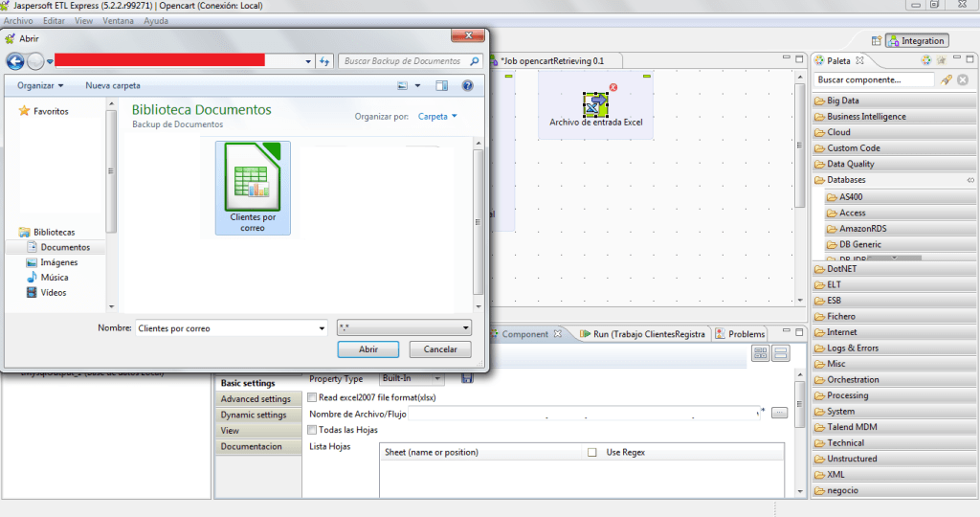
Task: Expand the Big Data palette folder
Action: click(842, 101)
